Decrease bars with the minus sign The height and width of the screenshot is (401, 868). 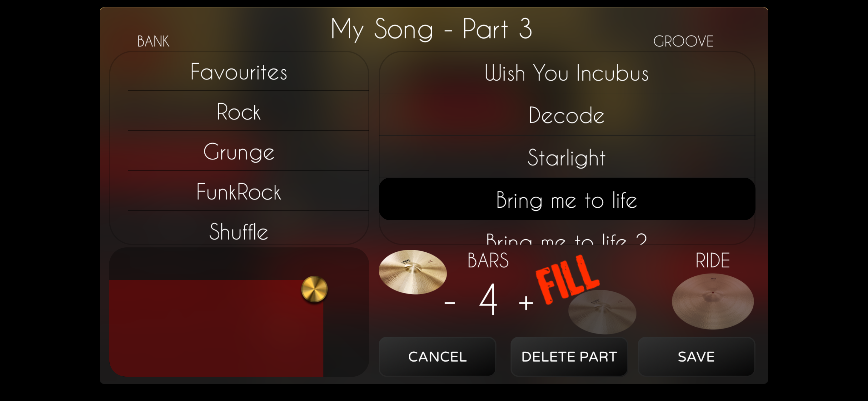pyautogui.click(x=450, y=303)
